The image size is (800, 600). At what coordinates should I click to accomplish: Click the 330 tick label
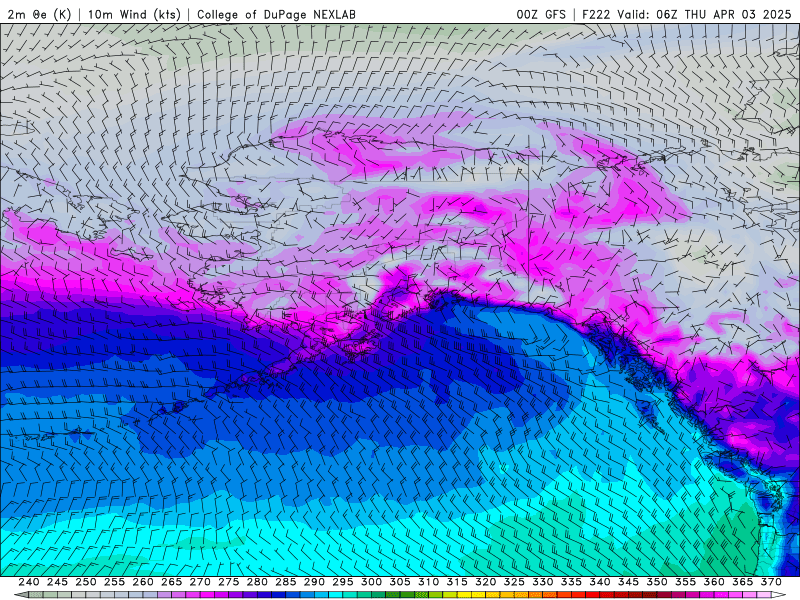coord(543,582)
